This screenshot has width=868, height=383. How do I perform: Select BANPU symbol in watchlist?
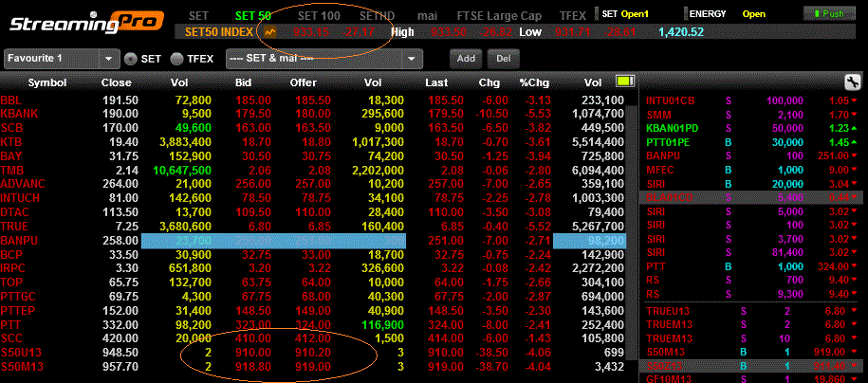point(18,241)
